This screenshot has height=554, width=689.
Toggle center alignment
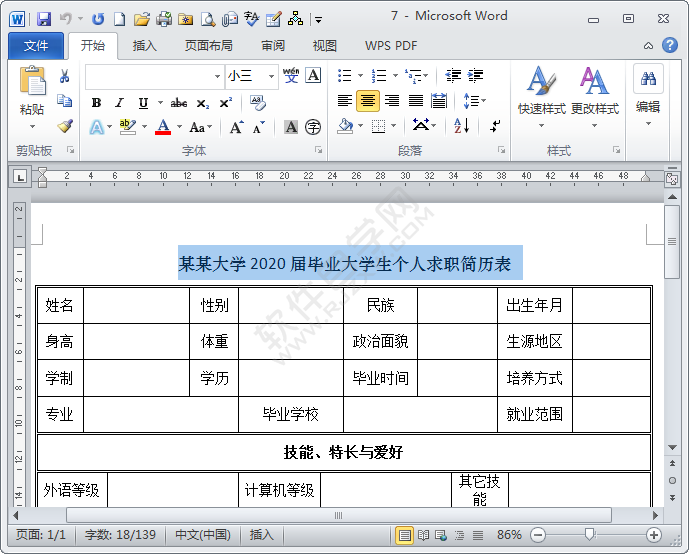tap(368, 101)
